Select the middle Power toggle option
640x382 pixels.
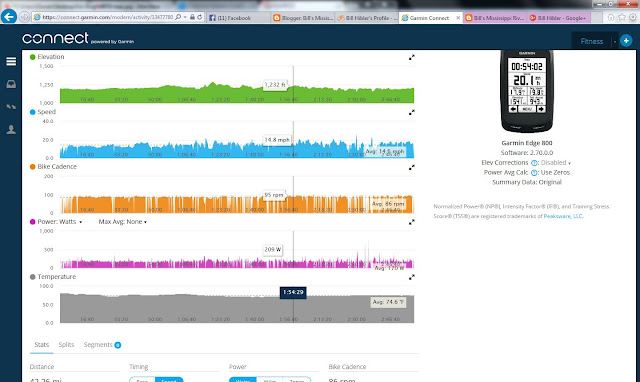(269, 380)
